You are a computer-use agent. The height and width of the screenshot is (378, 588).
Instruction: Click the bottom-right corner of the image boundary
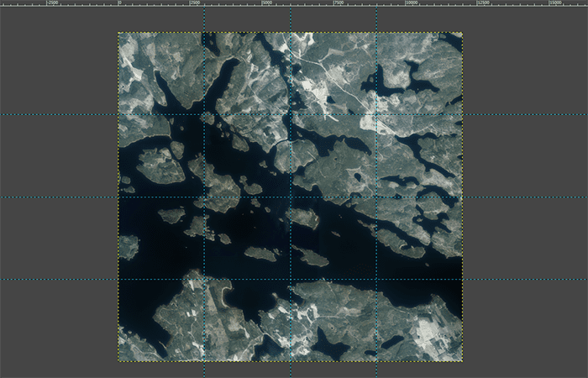click(462, 361)
